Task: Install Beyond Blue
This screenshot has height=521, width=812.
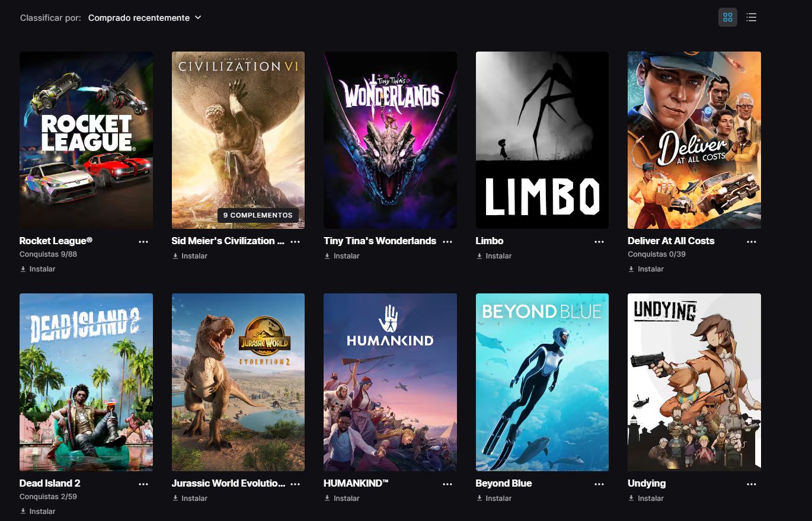Action: pyautogui.click(x=494, y=498)
